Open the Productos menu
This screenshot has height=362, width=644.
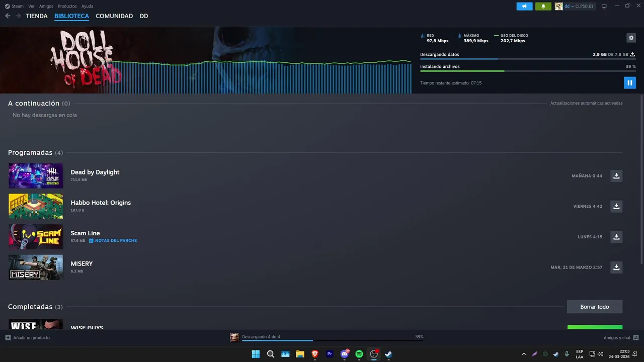(x=67, y=7)
